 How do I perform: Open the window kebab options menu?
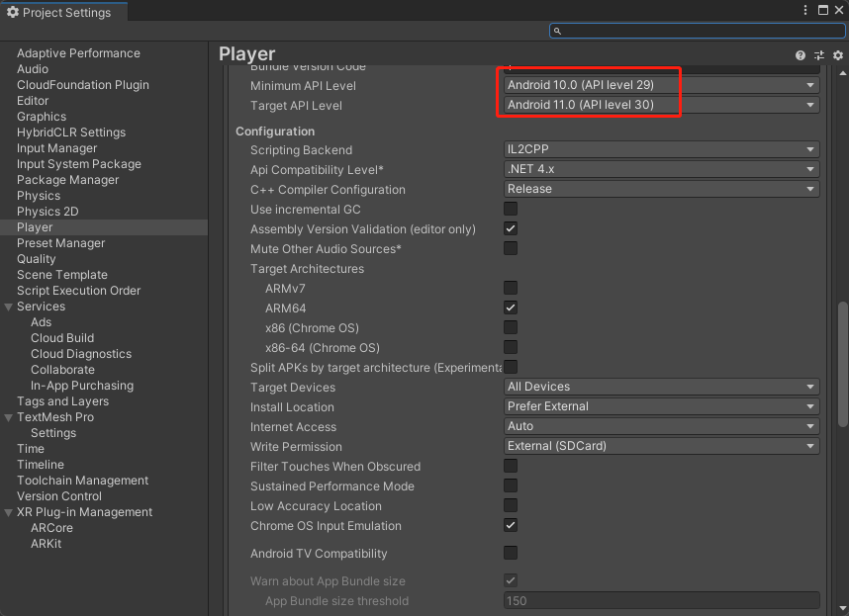(x=805, y=10)
